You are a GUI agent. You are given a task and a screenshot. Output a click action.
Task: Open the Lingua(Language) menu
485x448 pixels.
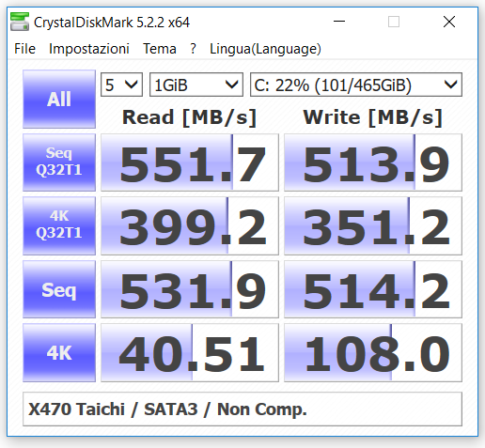tap(265, 49)
